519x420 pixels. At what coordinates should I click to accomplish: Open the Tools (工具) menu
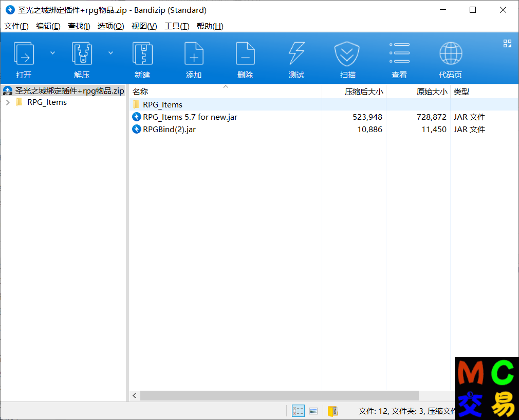[177, 26]
